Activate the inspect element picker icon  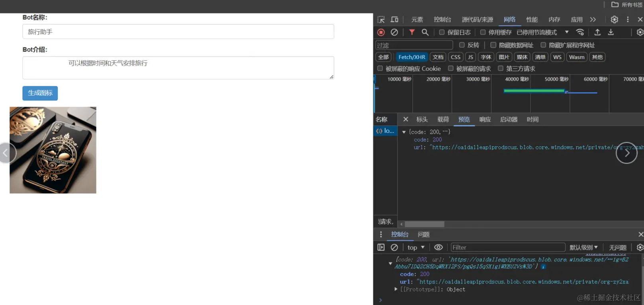tap(381, 20)
